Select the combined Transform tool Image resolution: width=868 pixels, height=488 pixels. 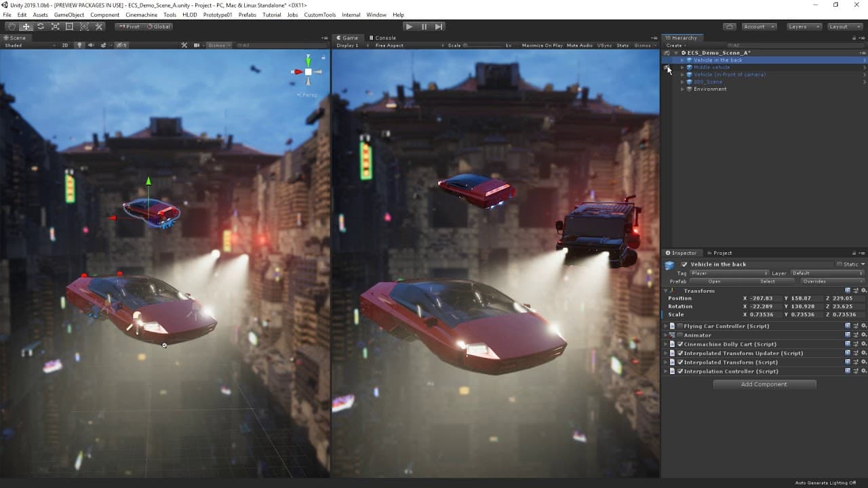(84, 26)
